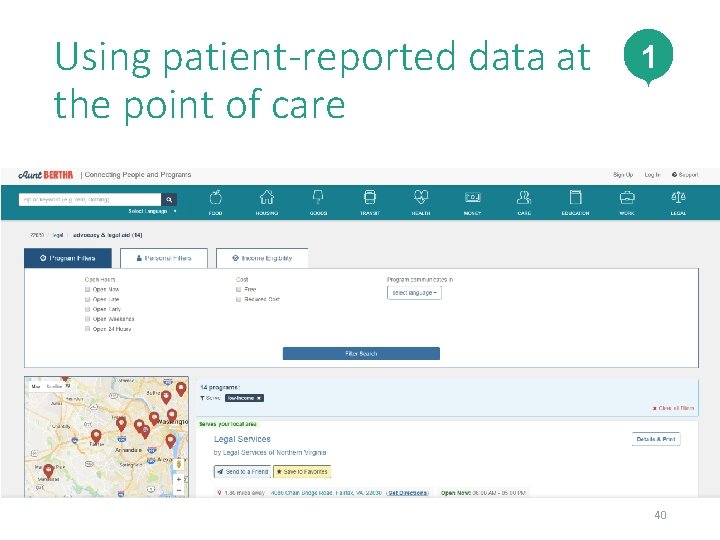Click the Filter Search button
Viewport: 720px width, 540px height.
tap(361, 354)
